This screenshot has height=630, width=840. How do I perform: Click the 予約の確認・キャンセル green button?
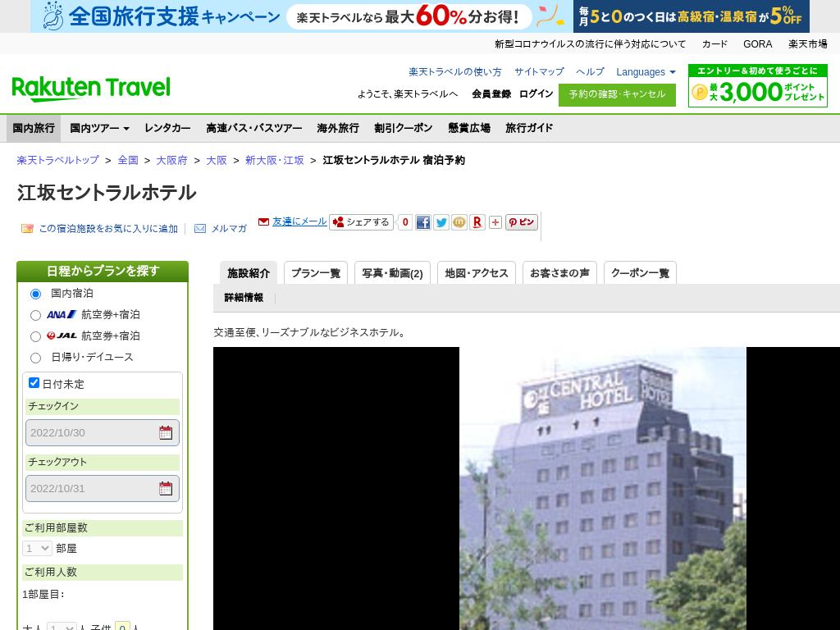[x=617, y=95]
